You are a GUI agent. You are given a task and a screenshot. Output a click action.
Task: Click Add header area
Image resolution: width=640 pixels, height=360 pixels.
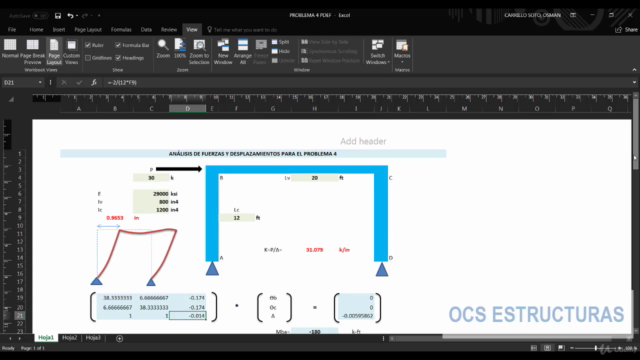point(363,141)
